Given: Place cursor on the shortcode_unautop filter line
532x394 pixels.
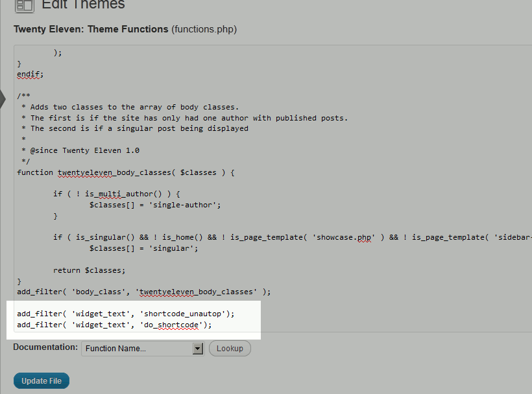Looking at the screenshot, I should pyautogui.click(x=126, y=314).
